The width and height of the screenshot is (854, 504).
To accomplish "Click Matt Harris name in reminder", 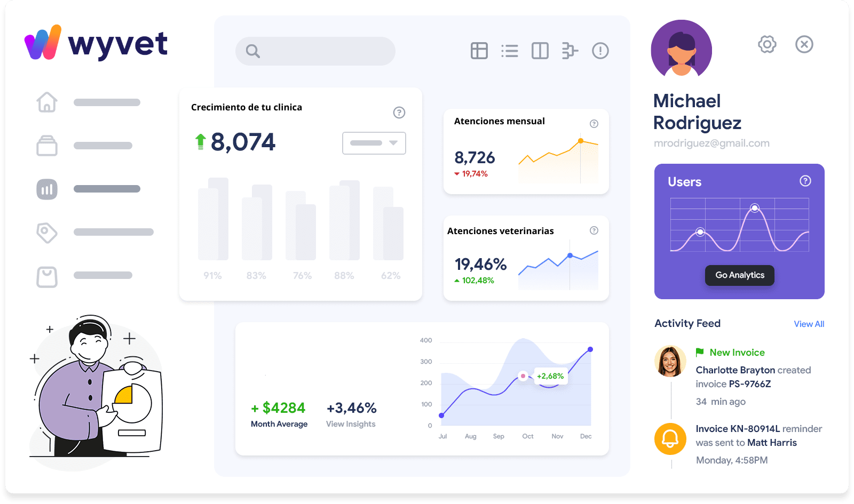I will (x=772, y=443).
